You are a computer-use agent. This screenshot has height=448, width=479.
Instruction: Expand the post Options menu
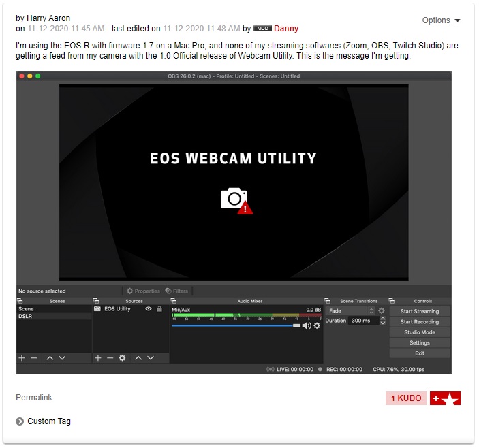tap(441, 20)
